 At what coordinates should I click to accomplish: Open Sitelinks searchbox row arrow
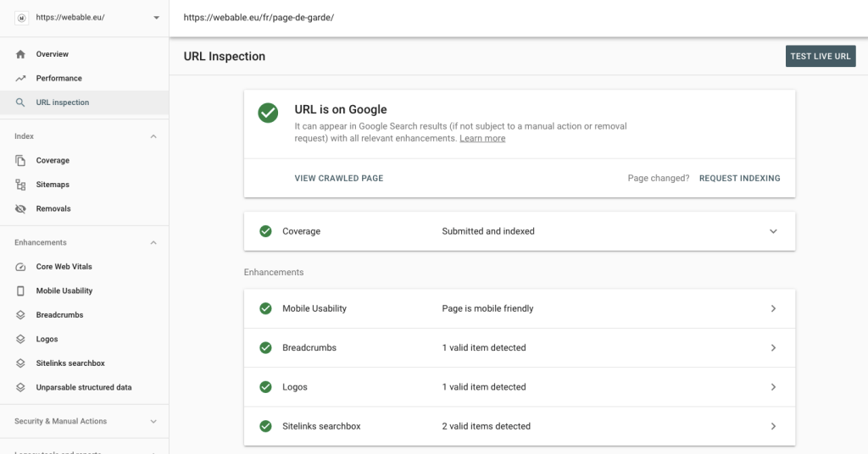coord(773,426)
